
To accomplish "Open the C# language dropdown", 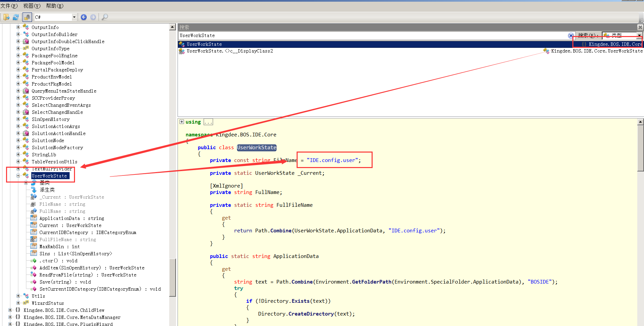I will coord(74,17).
